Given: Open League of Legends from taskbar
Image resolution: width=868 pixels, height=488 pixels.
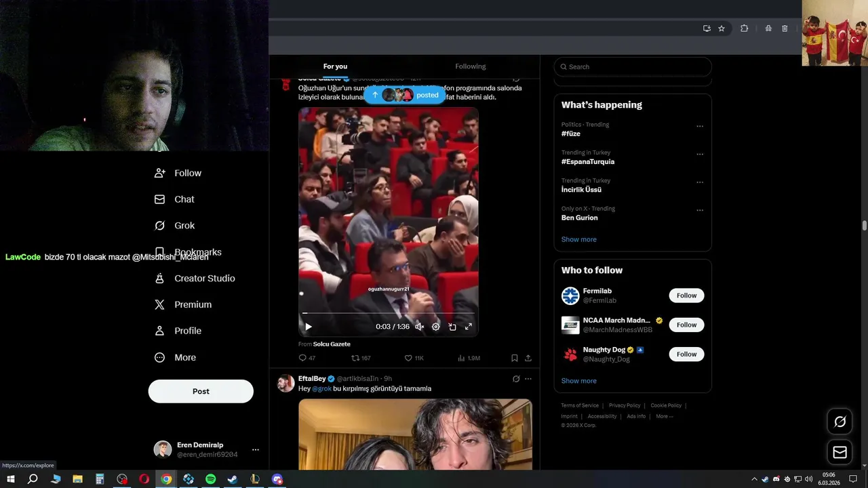Looking at the screenshot, I should (255, 479).
